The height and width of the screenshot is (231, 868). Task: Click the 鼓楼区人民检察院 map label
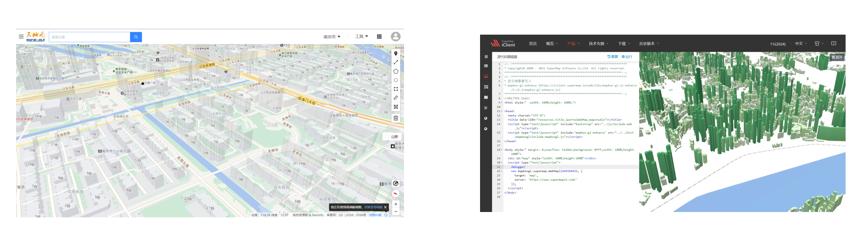pos(345,115)
